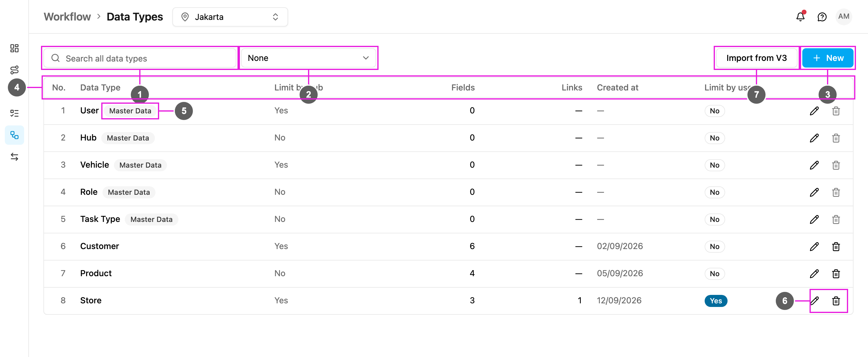Open the transfer arrows icon in sidebar

[14, 157]
